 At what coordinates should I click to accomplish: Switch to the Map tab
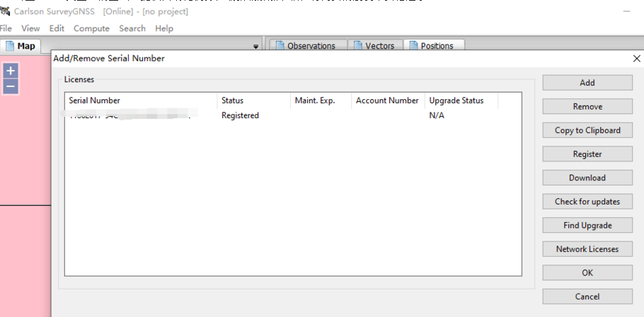pyautogui.click(x=20, y=46)
